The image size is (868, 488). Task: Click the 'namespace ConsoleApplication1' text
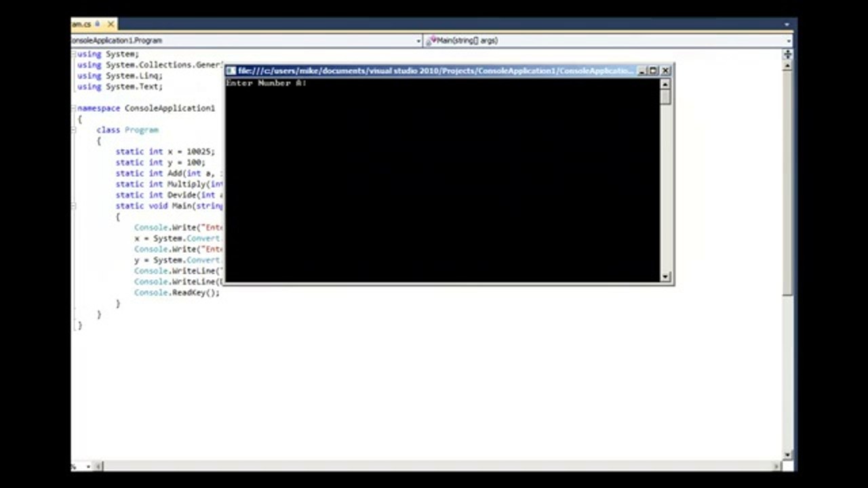click(x=146, y=108)
